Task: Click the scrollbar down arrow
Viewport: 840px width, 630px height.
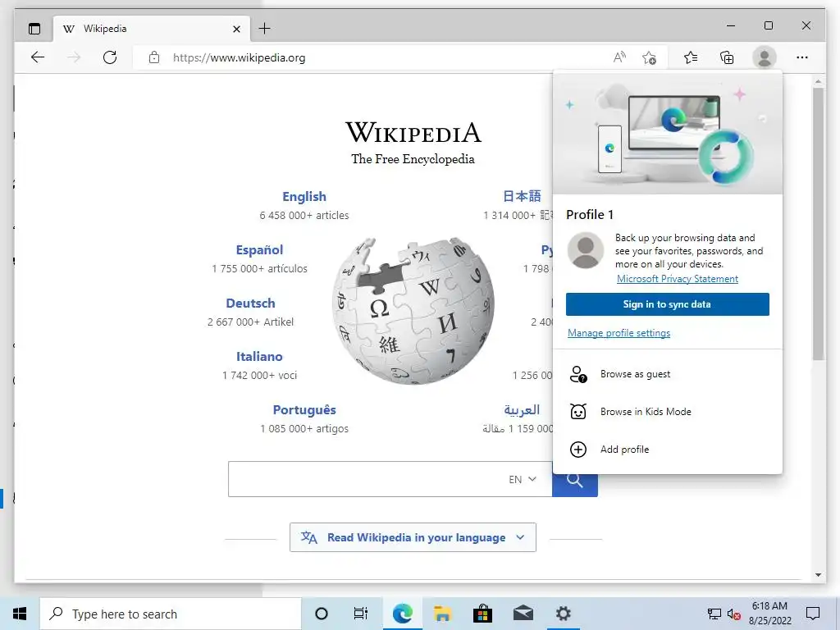Action: coord(818,575)
